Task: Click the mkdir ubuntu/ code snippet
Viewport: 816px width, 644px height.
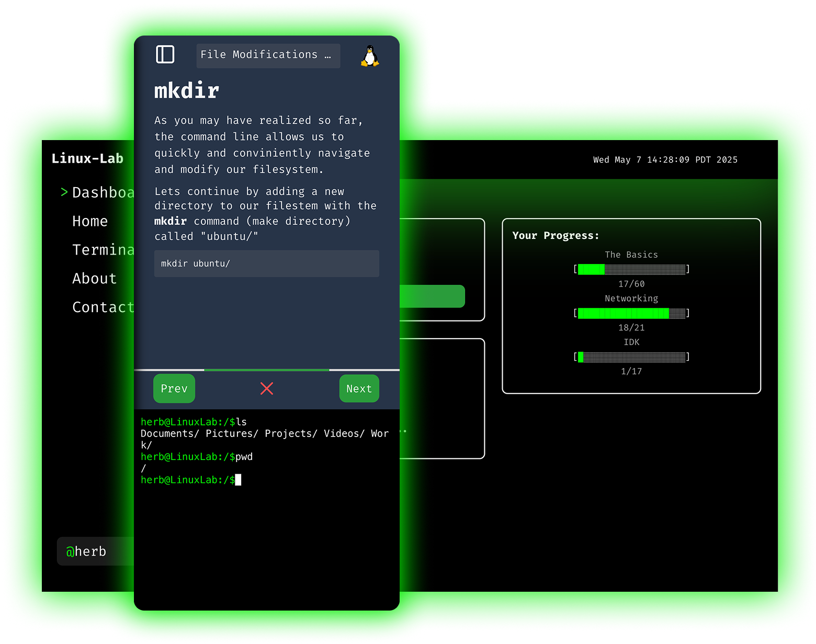Action: pyautogui.click(x=267, y=263)
